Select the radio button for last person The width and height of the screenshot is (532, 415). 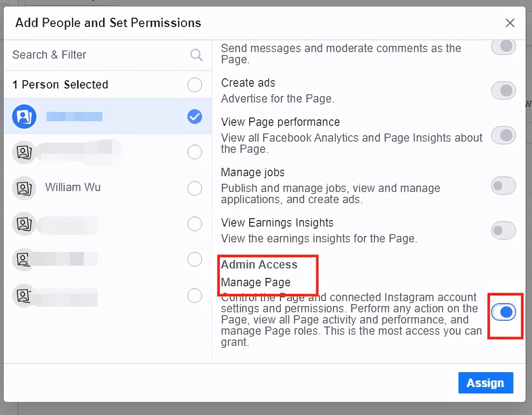195,296
